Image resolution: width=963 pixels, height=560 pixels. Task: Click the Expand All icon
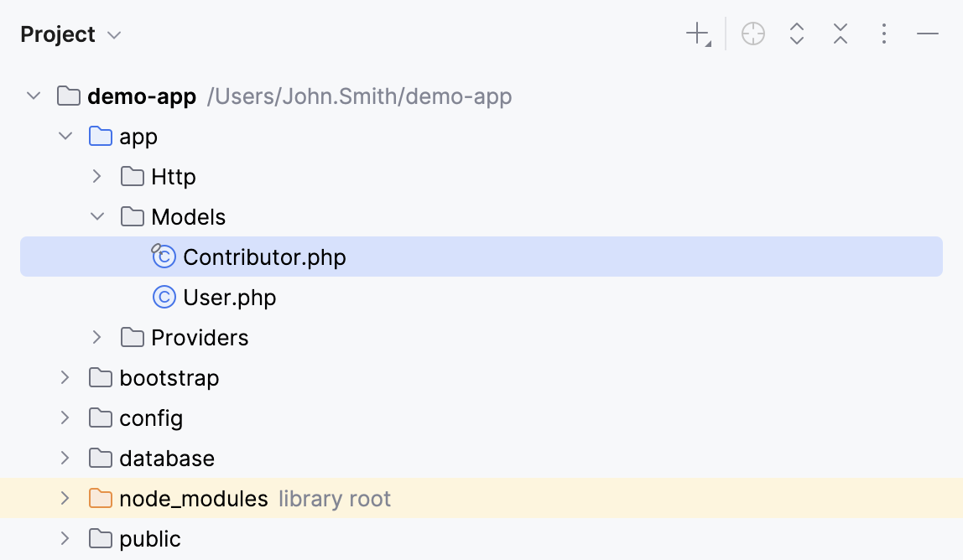click(796, 34)
